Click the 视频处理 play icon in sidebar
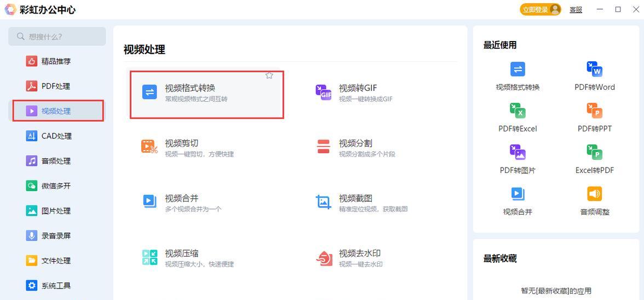Viewport: 644px width, 300px height. pos(32,111)
